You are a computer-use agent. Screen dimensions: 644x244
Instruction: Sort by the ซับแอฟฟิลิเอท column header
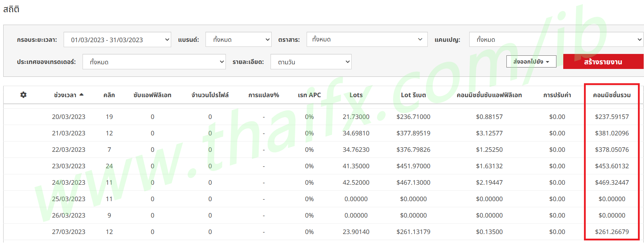click(152, 95)
